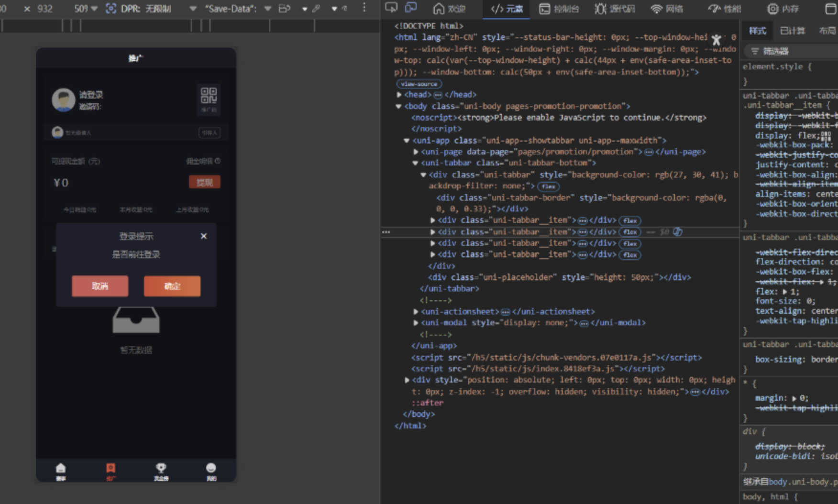Collapse the div uni-tabbar node
838x504 pixels.
423,175
